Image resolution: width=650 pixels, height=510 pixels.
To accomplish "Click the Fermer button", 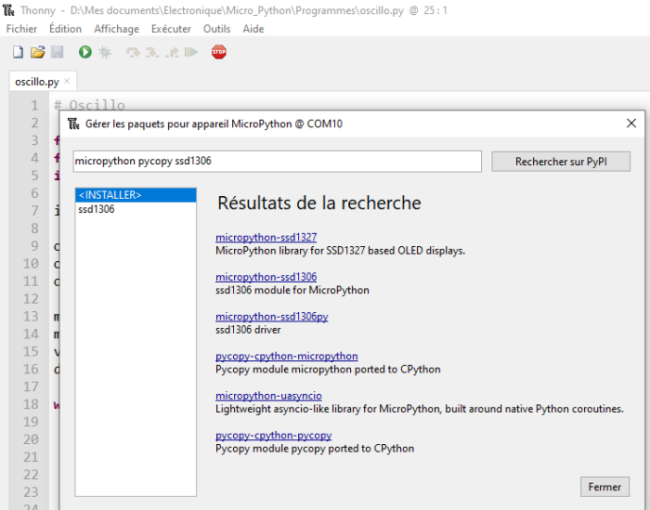I will (605, 487).
